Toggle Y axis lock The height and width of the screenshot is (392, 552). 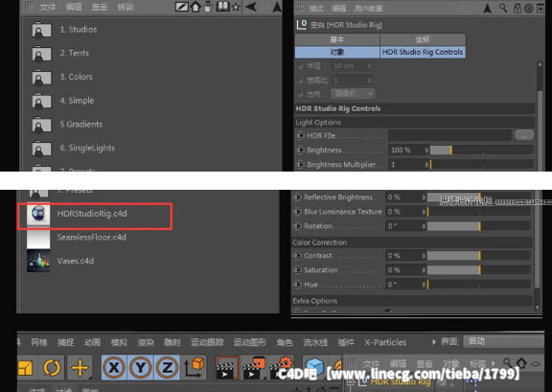(141, 368)
